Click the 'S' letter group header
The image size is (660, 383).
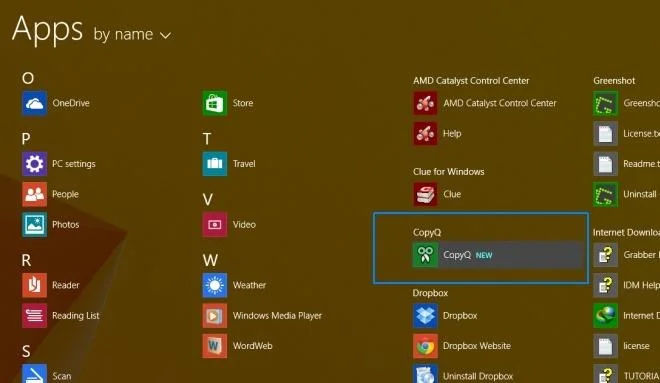pos(26,351)
